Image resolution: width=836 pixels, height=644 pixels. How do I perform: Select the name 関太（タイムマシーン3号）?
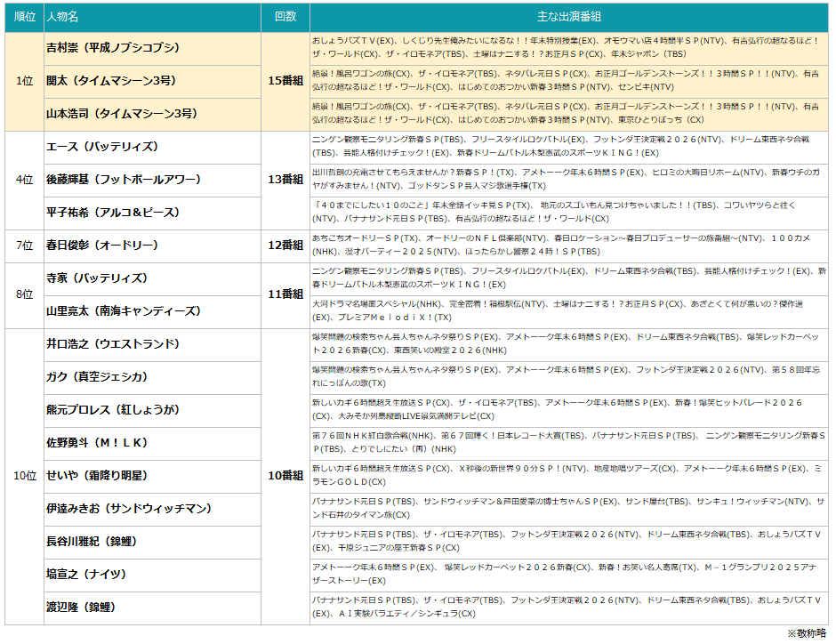[x=111, y=81]
